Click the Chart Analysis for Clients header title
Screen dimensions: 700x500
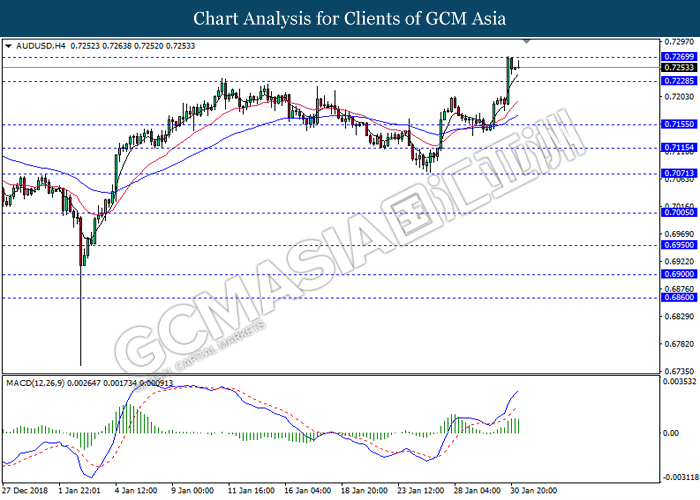point(350,18)
